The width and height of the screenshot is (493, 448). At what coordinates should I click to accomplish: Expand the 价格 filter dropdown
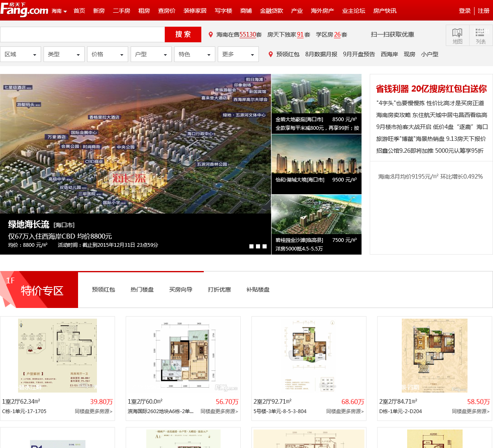pyautogui.click(x=108, y=54)
